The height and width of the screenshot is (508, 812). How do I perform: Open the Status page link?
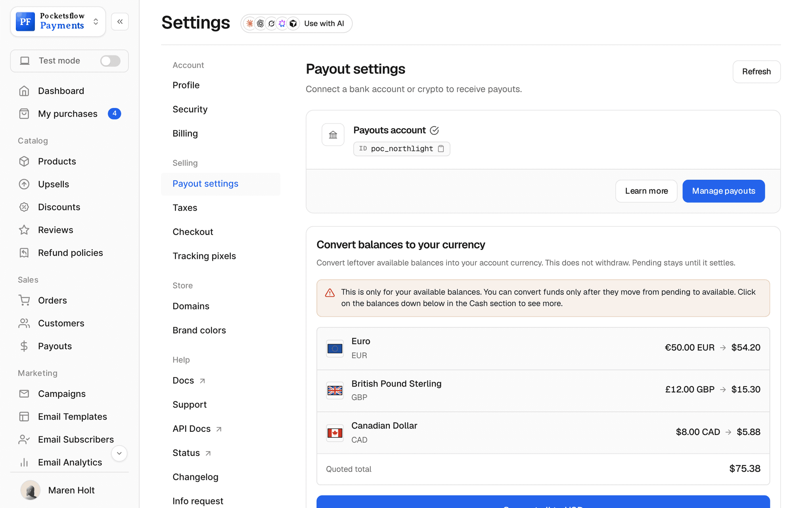tap(192, 453)
